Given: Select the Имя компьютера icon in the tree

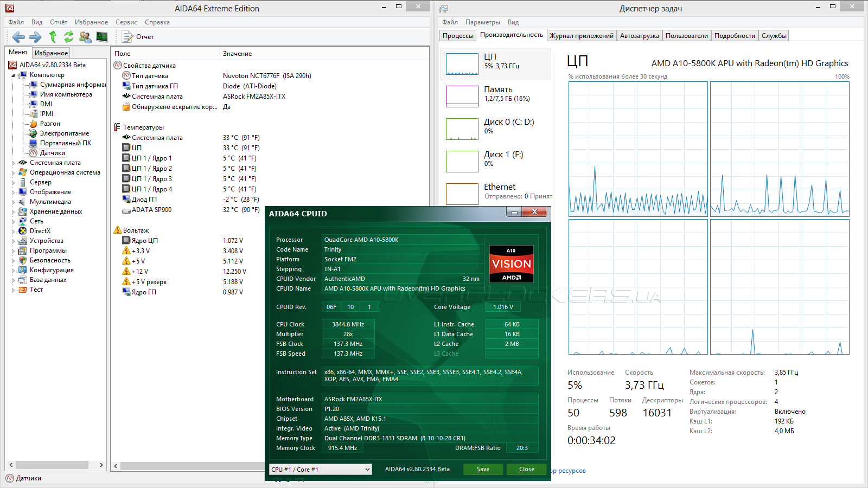Looking at the screenshot, I should coord(34,94).
